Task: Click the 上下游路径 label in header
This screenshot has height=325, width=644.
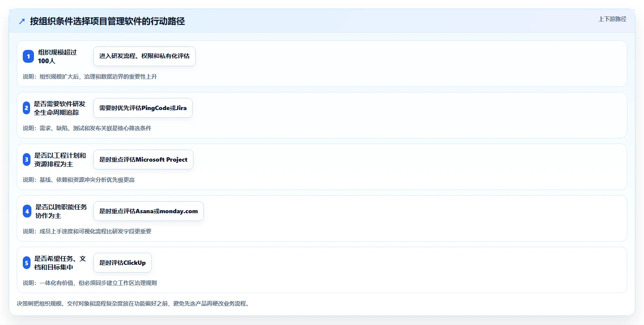Action: tap(612, 19)
